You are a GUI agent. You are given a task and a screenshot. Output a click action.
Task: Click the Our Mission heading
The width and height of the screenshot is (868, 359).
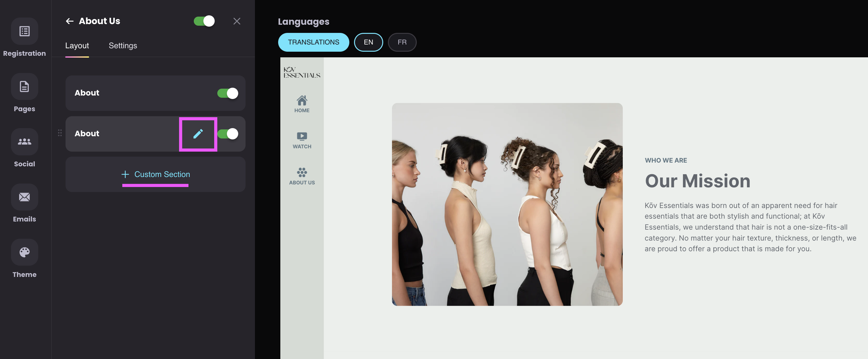pyautogui.click(x=697, y=181)
